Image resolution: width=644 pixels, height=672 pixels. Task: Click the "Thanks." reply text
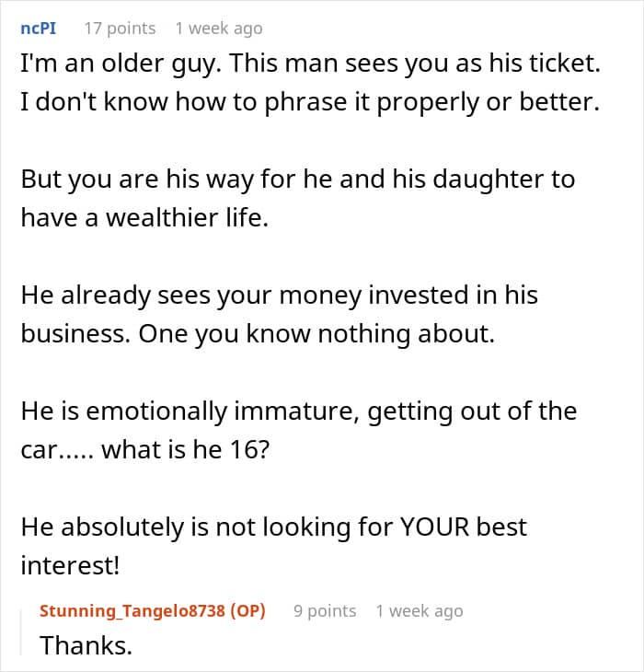[x=86, y=646]
